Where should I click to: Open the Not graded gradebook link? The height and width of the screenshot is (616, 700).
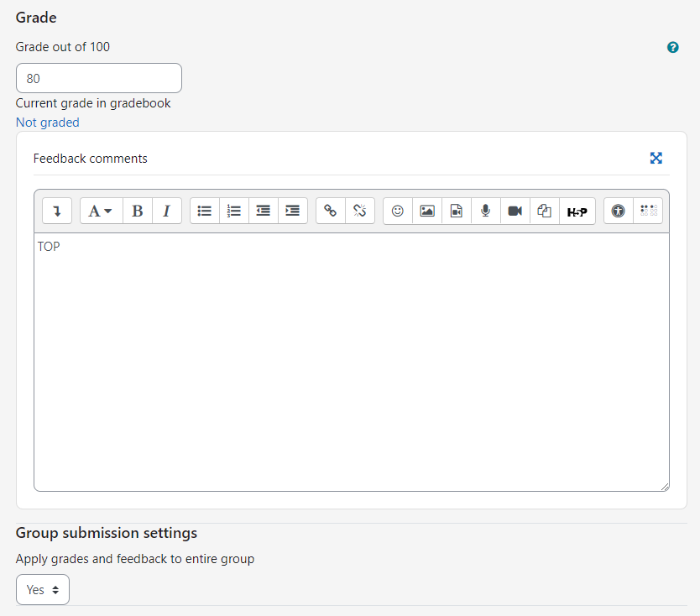pos(47,123)
